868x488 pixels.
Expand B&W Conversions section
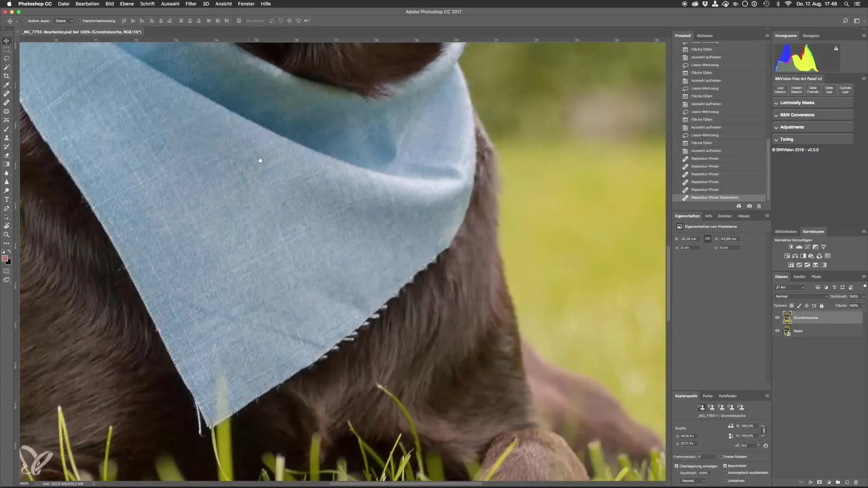(813, 115)
